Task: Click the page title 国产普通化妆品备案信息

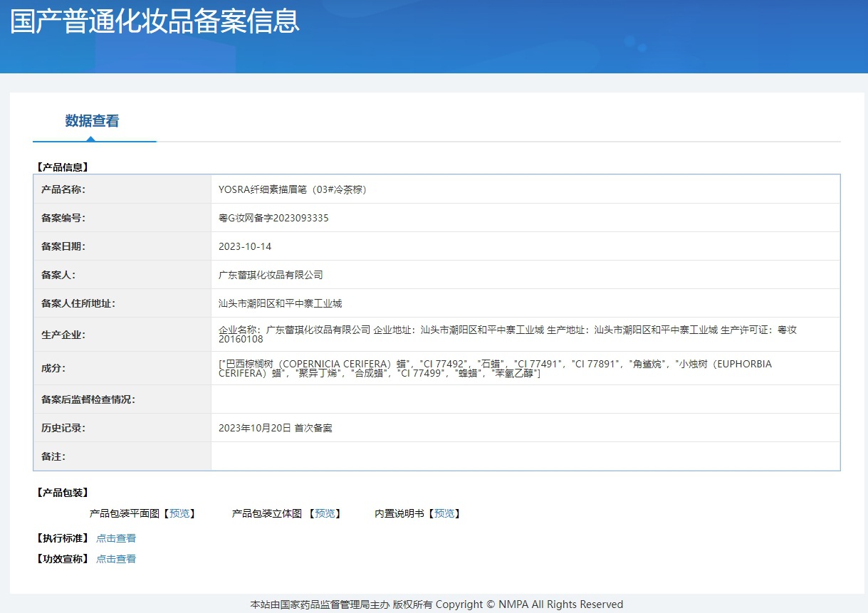Action: (155, 21)
